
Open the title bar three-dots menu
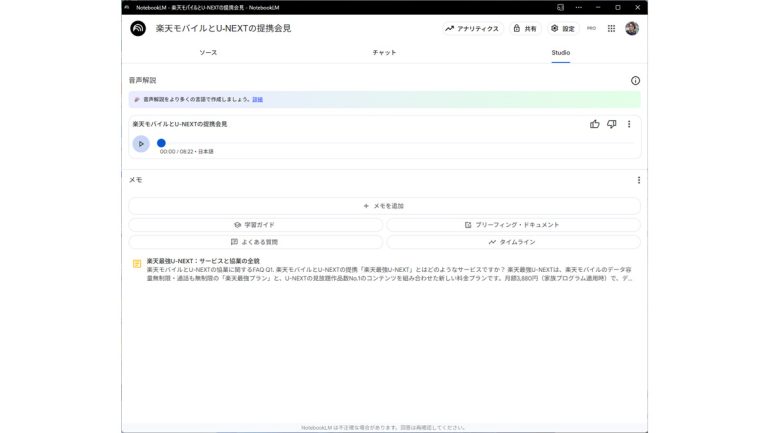[578, 7]
